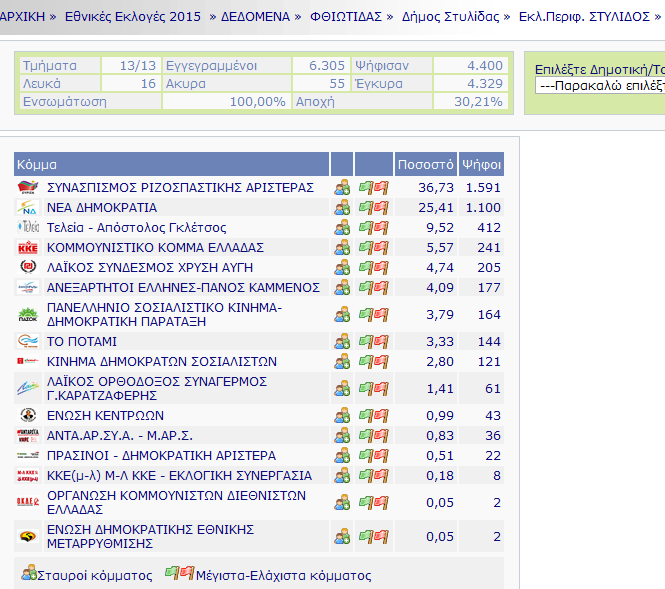
Task: Click candidate crosses icon for ΤΟ ΠΟΤΑΜΙ
Action: coord(342,341)
